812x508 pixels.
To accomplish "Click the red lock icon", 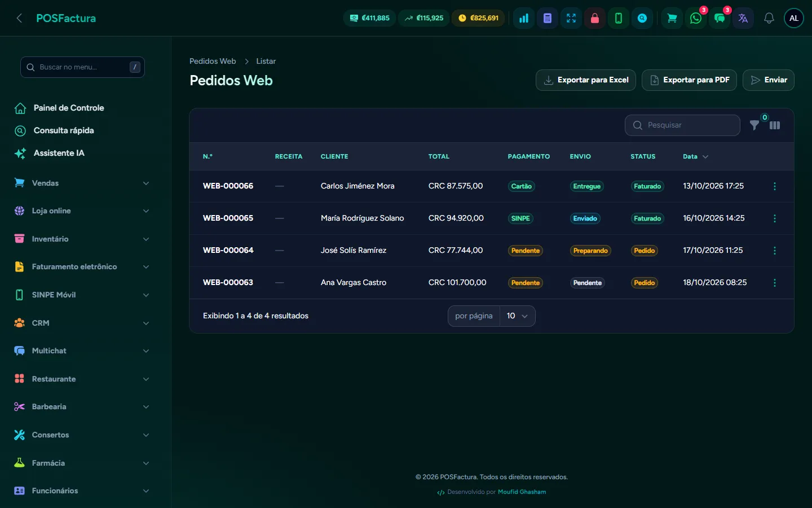I will [x=595, y=18].
